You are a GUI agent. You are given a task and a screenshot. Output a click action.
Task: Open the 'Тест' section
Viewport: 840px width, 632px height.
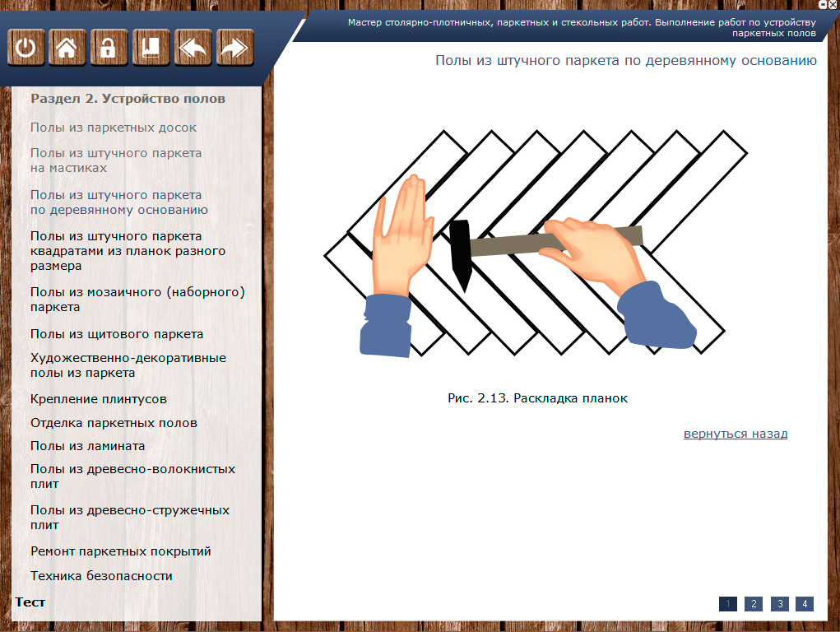[30, 602]
